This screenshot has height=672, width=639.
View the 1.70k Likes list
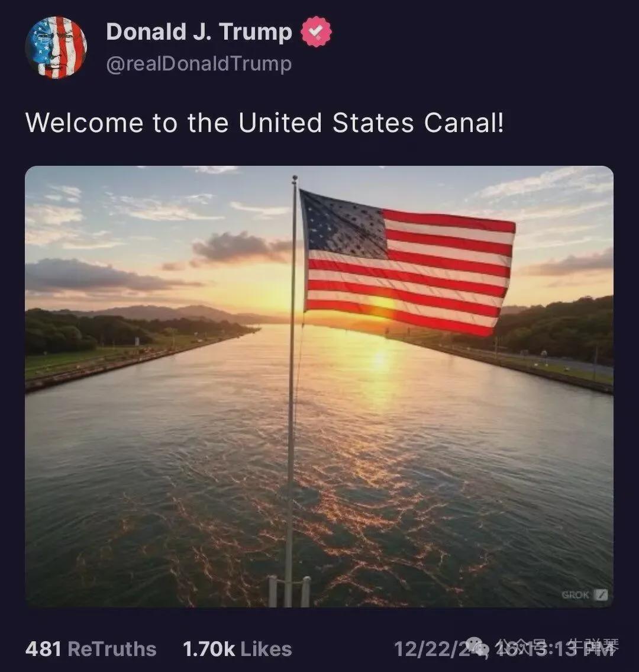tap(237, 649)
